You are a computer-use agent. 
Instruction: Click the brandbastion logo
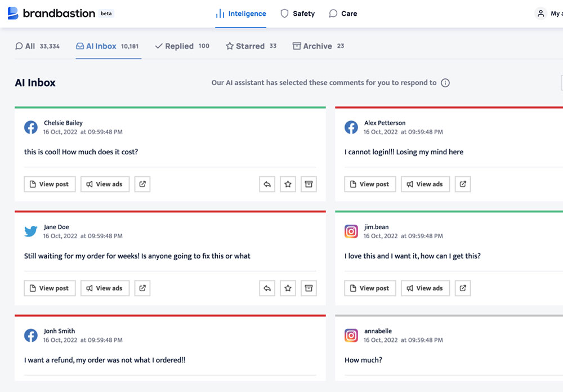[51, 14]
